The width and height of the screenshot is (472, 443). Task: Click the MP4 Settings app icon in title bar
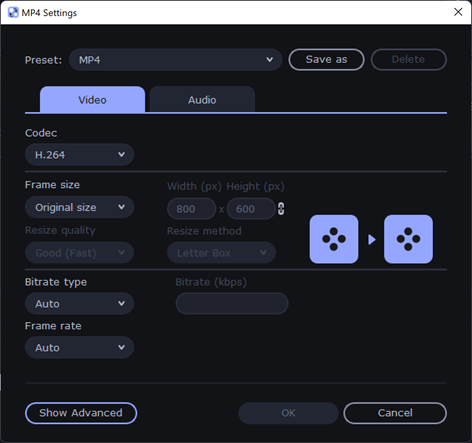coord(13,13)
